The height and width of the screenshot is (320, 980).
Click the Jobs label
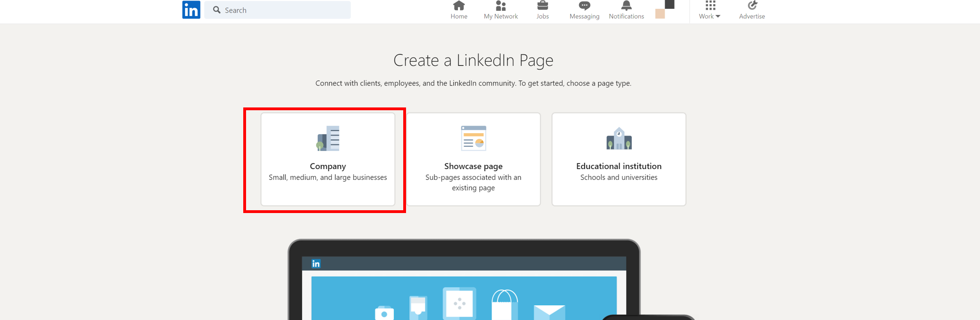tap(543, 16)
